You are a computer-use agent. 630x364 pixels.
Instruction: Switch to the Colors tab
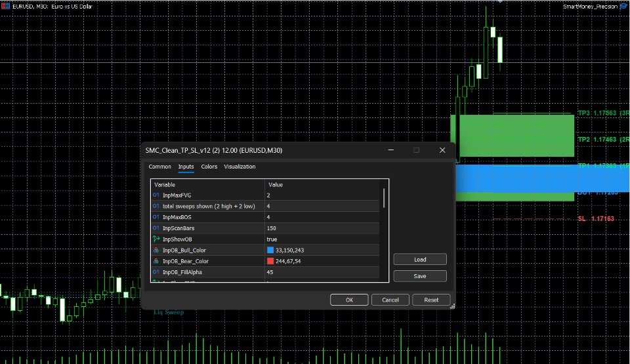click(209, 167)
